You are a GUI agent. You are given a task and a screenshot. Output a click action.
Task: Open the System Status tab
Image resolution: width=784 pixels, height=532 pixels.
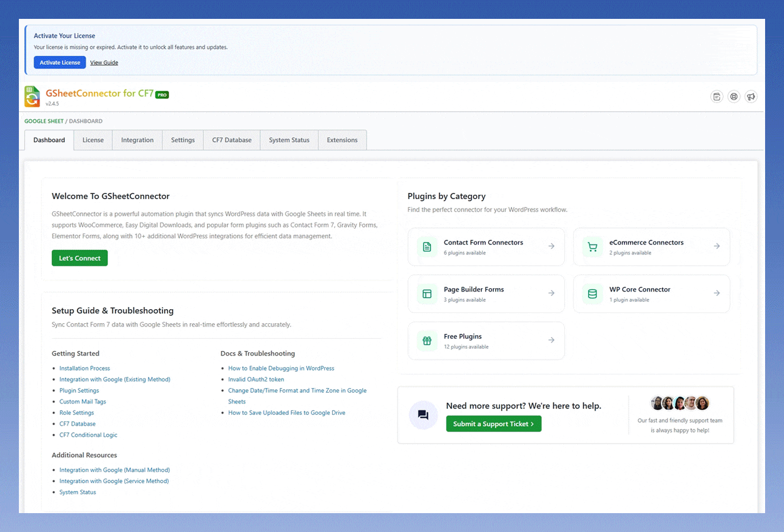pos(289,140)
